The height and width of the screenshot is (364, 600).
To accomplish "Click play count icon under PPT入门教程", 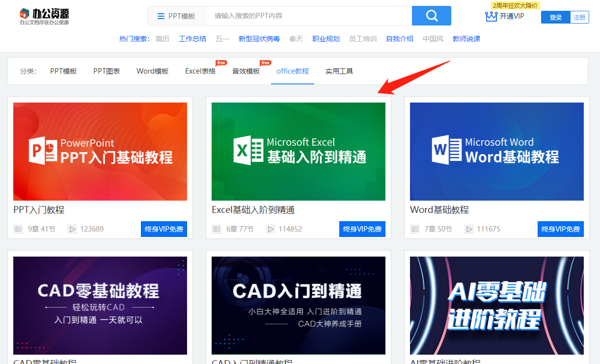I will pos(72,229).
